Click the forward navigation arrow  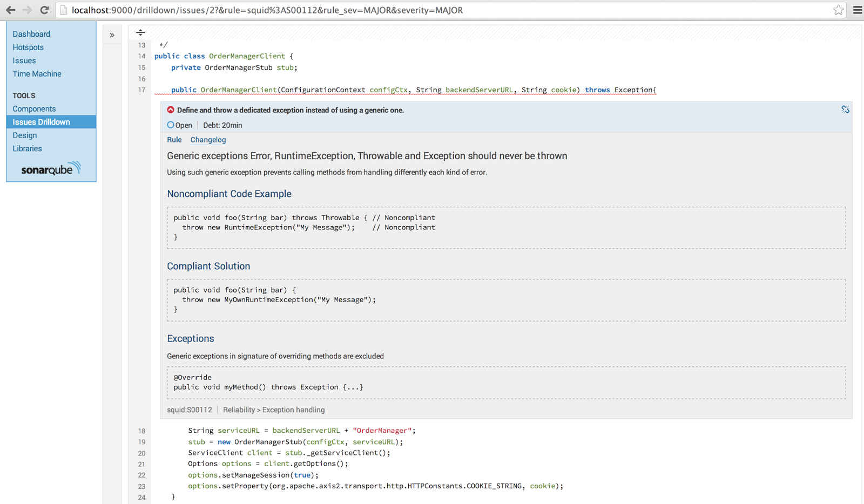click(x=27, y=10)
